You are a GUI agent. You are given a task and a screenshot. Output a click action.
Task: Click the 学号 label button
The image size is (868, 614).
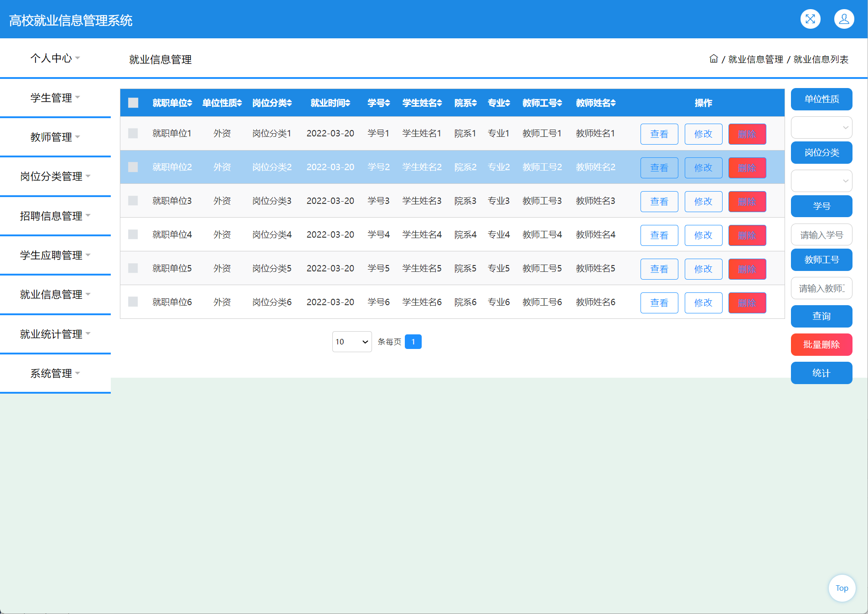pyautogui.click(x=821, y=206)
